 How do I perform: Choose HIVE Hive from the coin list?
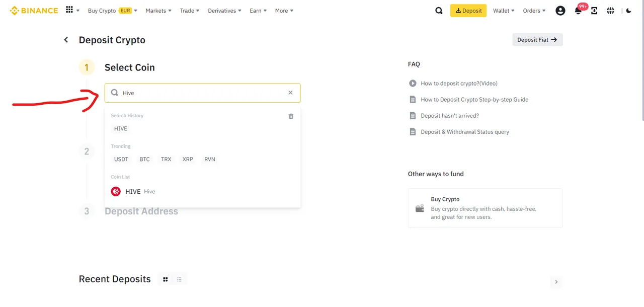click(x=202, y=192)
